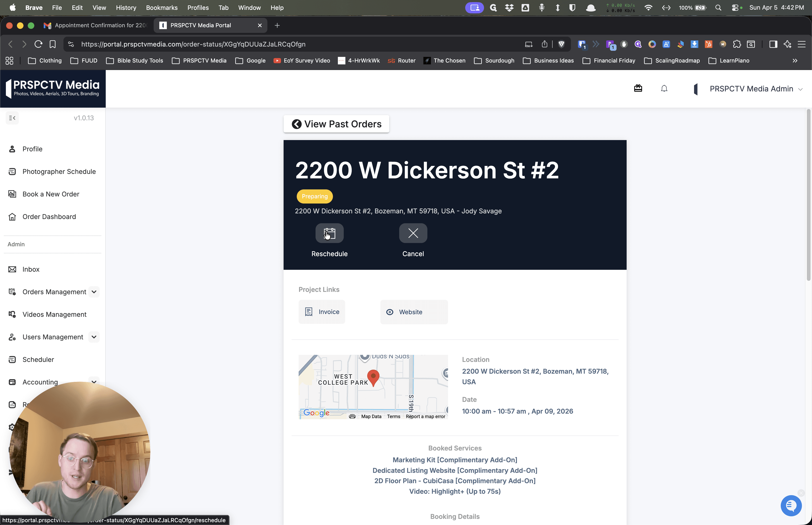Click View Past Orders button
This screenshot has height=525, width=812.
(336, 124)
